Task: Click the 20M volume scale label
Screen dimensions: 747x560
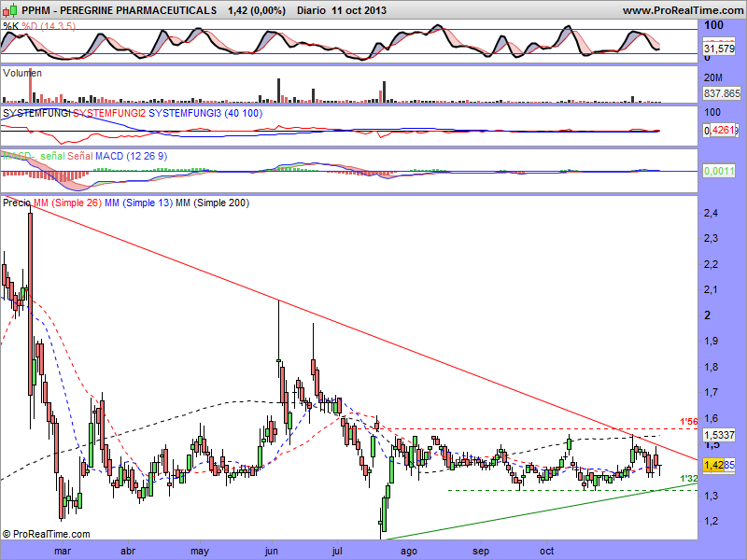Action: 712,77
